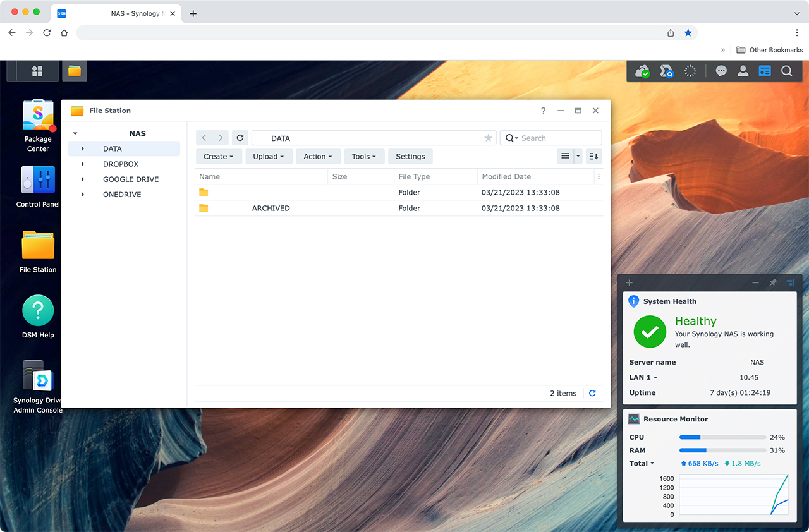Image resolution: width=809 pixels, height=532 pixels.
Task: Sort files by Size column
Action: click(360, 177)
